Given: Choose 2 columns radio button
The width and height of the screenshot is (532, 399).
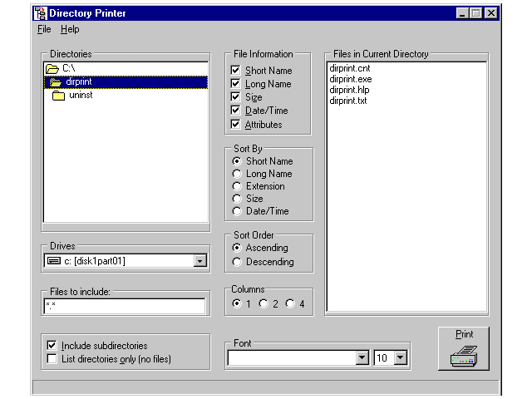Looking at the screenshot, I should [264, 303].
